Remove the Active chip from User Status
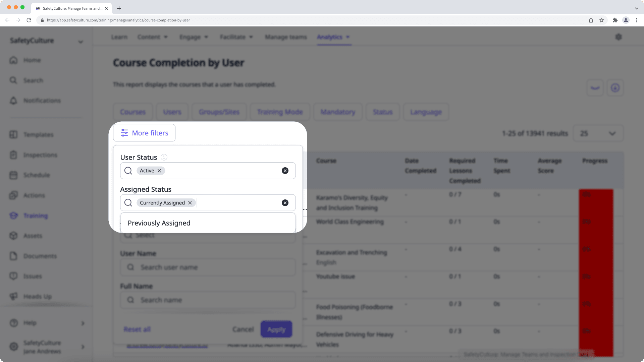This screenshot has height=362, width=644. [160, 171]
